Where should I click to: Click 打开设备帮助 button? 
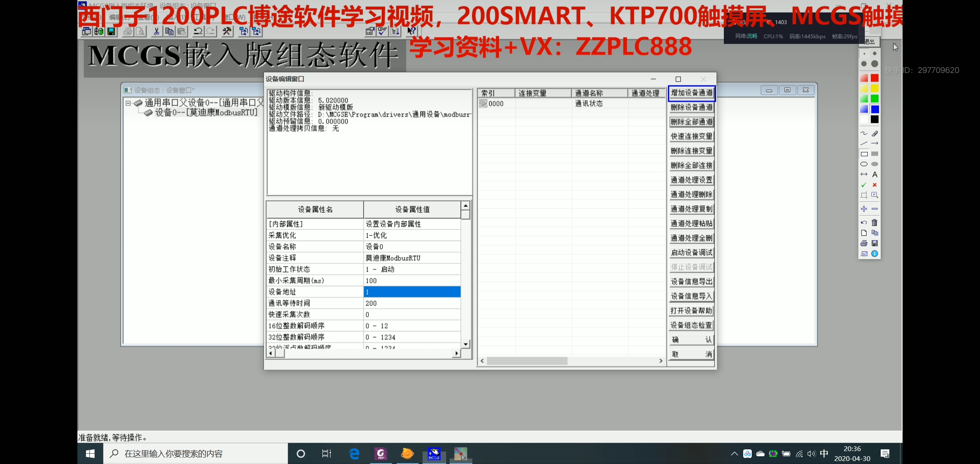coord(692,311)
